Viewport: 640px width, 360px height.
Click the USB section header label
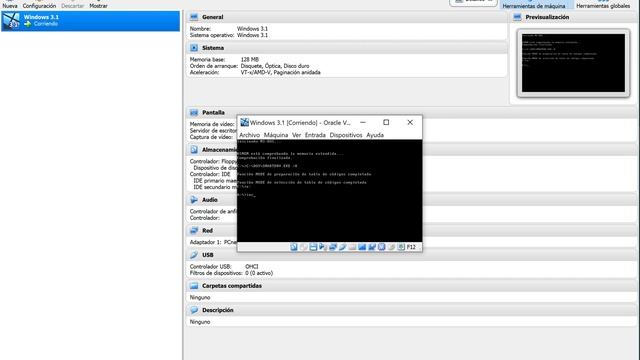tap(208, 255)
